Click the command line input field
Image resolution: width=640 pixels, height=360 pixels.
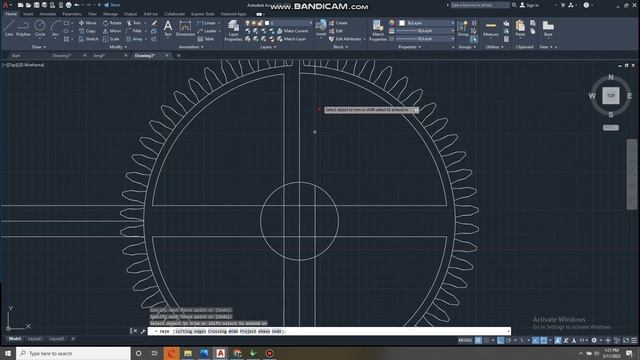point(329,331)
